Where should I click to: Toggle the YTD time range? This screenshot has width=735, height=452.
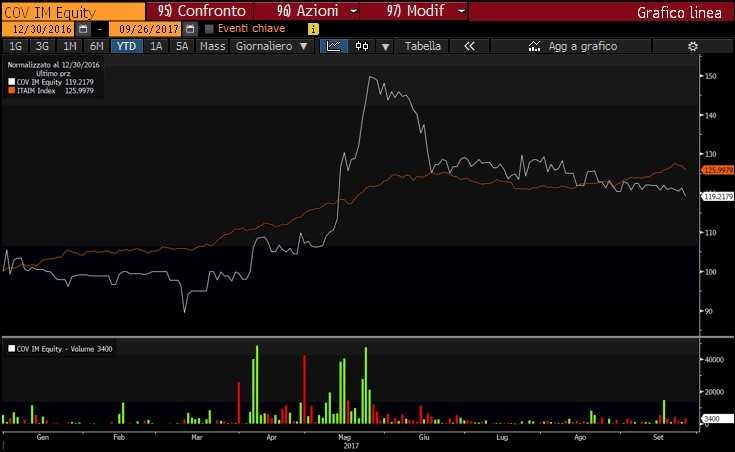coord(126,46)
